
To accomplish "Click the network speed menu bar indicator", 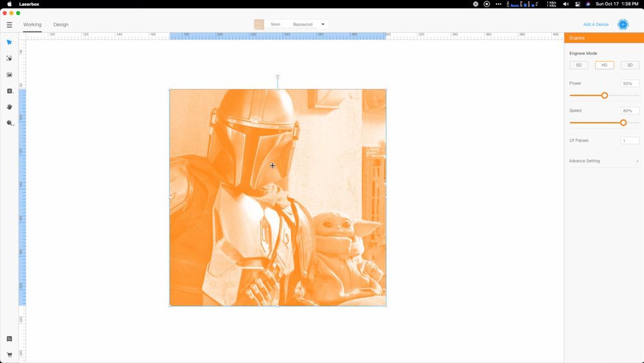I will 551,4.
